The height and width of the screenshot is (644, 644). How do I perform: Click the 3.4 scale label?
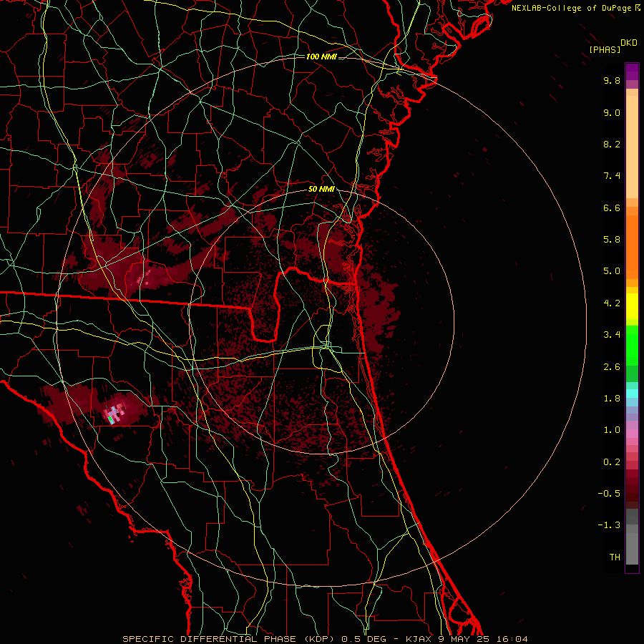pyautogui.click(x=612, y=335)
